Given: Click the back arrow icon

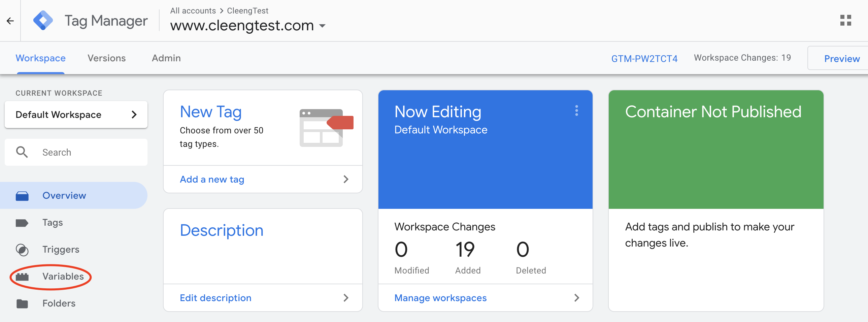Looking at the screenshot, I should click(x=10, y=21).
